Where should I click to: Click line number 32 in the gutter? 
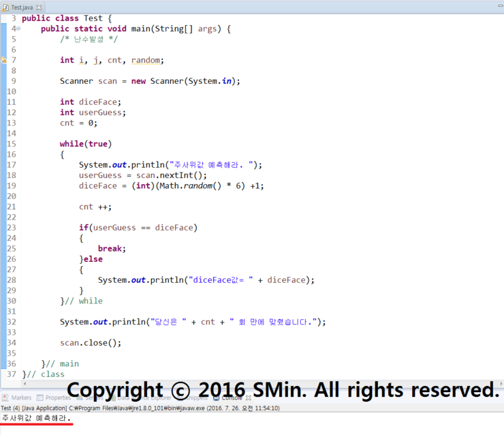point(12,322)
